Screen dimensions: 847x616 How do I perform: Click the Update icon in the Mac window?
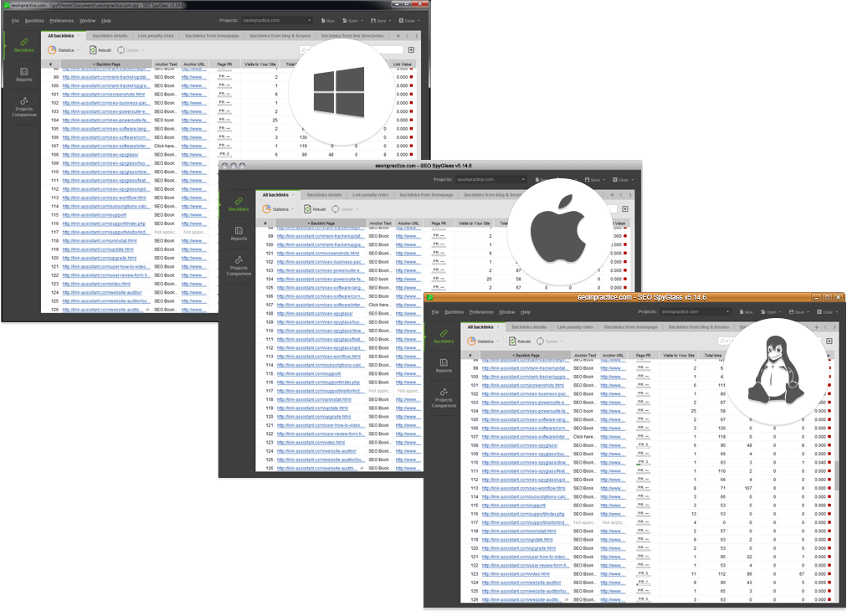335,209
